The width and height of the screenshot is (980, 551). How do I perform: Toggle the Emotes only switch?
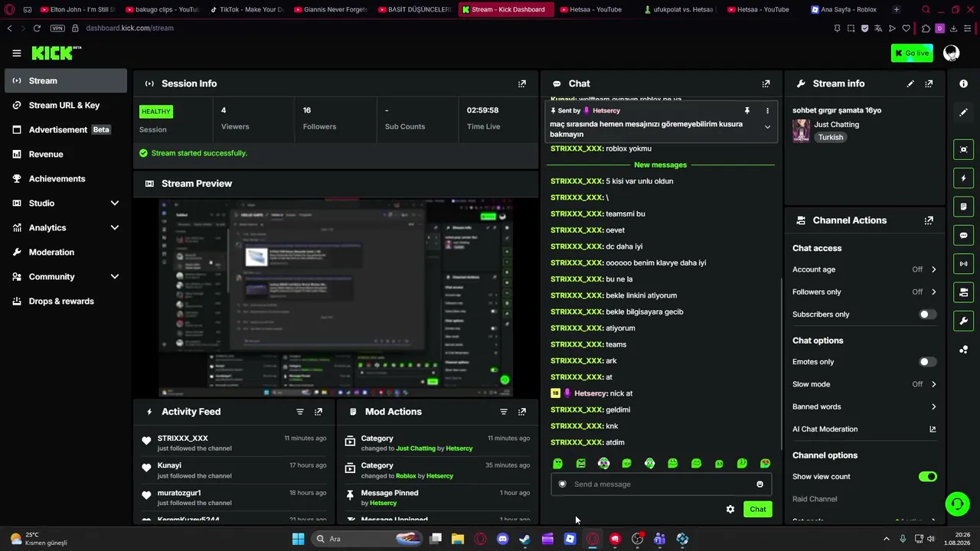[x=927, y=362]
